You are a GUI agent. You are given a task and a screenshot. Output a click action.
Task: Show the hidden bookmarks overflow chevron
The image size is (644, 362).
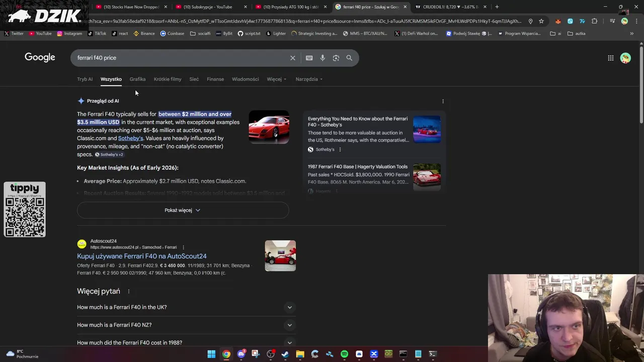pos(631,34)
